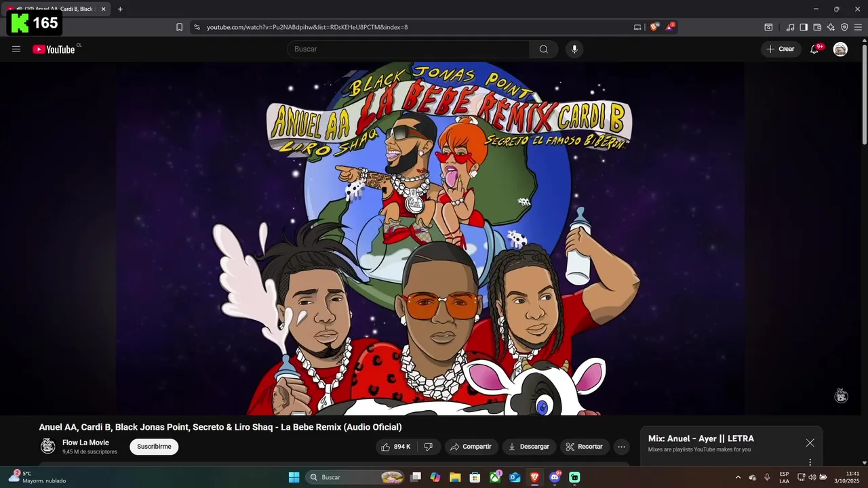Like the video with 894 K

(396, 447)
